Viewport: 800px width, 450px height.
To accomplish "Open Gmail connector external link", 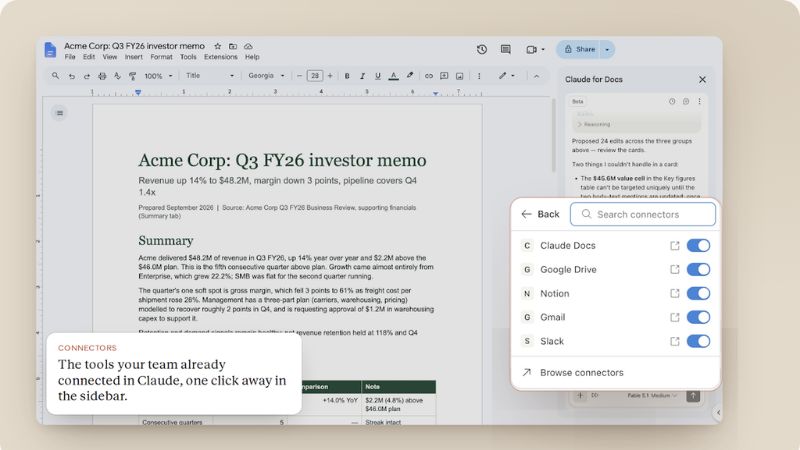I will coord(674,317).
